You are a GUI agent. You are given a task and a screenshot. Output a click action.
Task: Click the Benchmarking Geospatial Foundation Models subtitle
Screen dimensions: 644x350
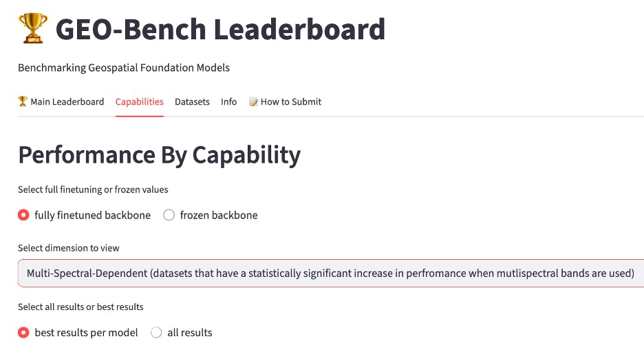tap(124, 68)
